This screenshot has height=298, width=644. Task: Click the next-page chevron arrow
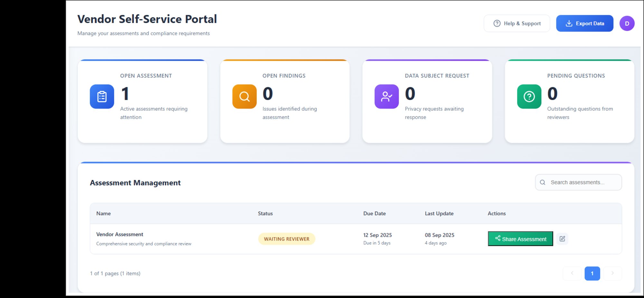click(x=612, y=273)
